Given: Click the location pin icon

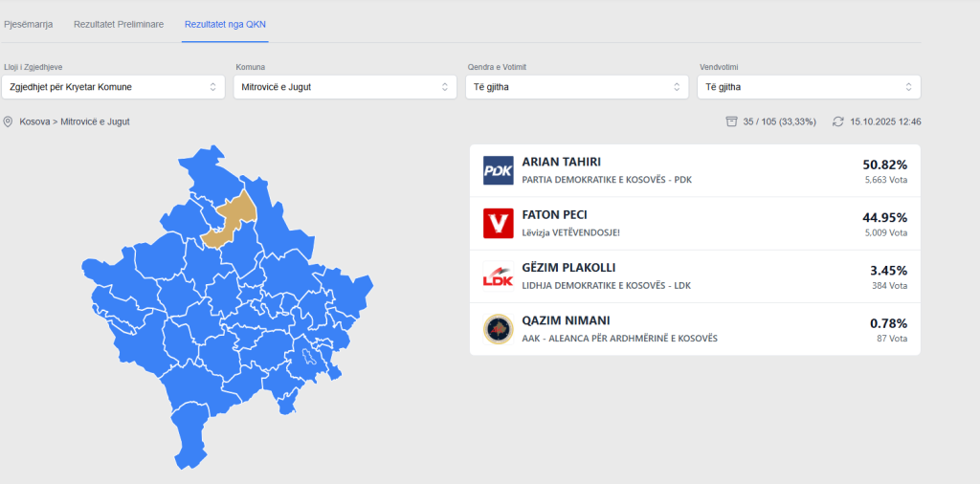Looking at the screenshot, I should coord(9,121).
